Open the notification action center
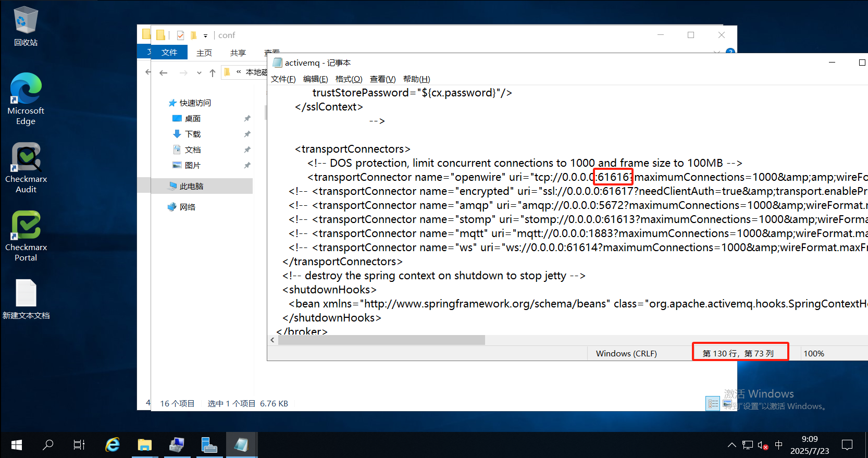 click(847, 445)
